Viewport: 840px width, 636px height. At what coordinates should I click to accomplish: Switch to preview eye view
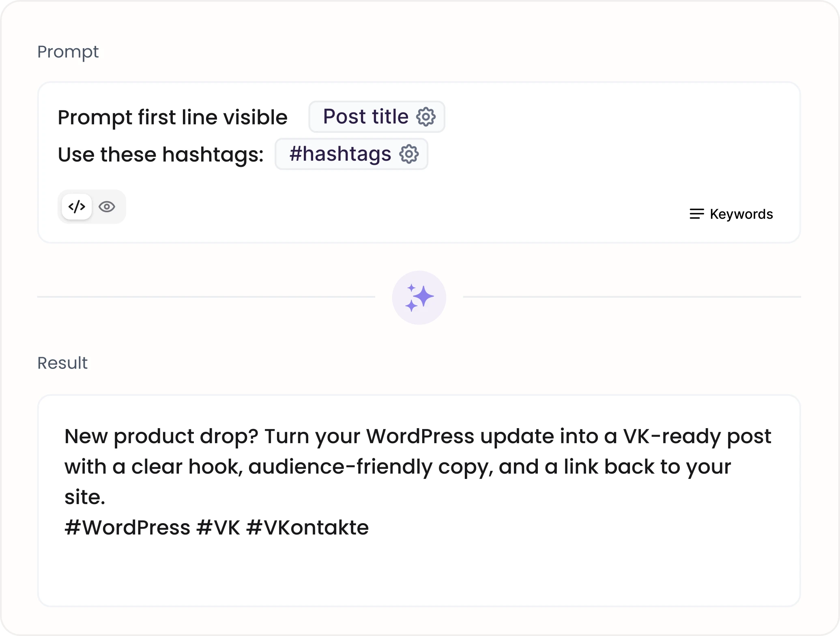pos(107,207)
